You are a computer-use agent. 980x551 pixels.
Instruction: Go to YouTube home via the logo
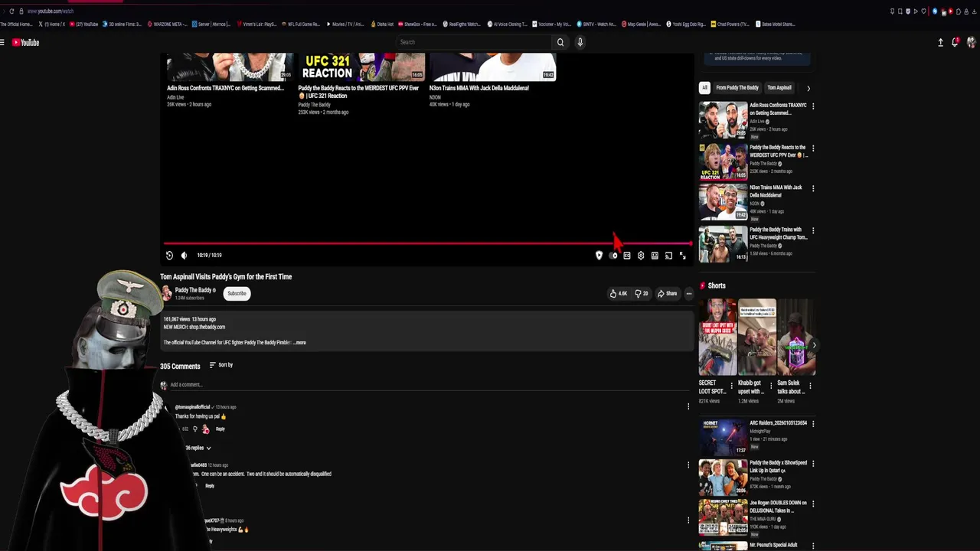coord(25,43)
